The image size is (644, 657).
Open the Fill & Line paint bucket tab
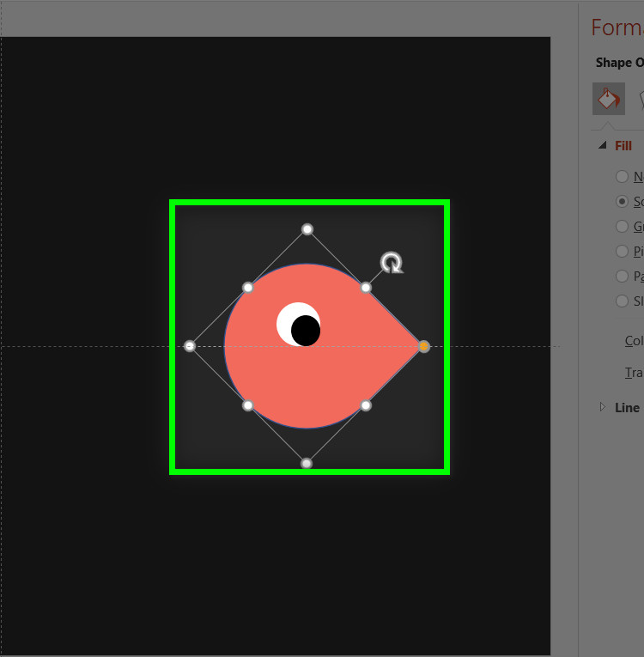(608, 99)
